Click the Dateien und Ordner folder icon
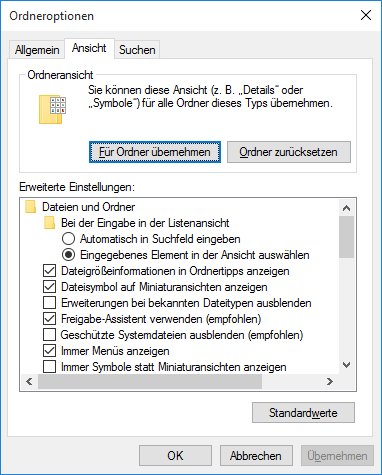 pos(30,207)
